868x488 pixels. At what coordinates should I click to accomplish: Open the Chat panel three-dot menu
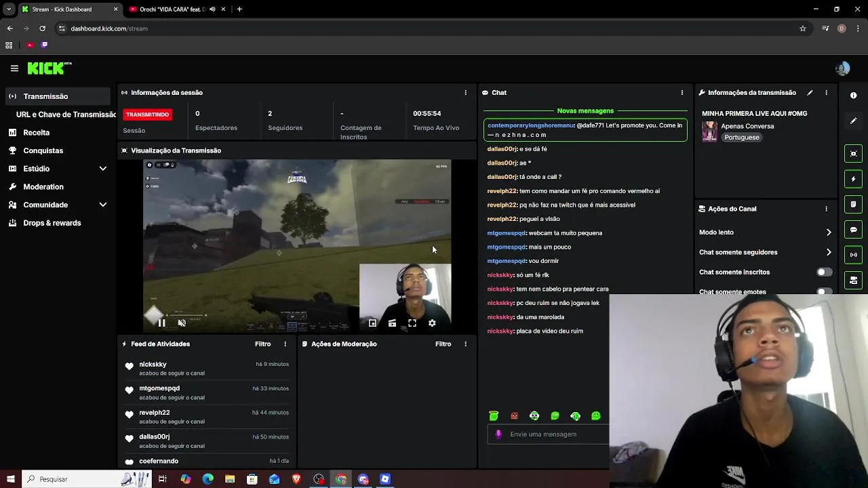coord(682,93)
